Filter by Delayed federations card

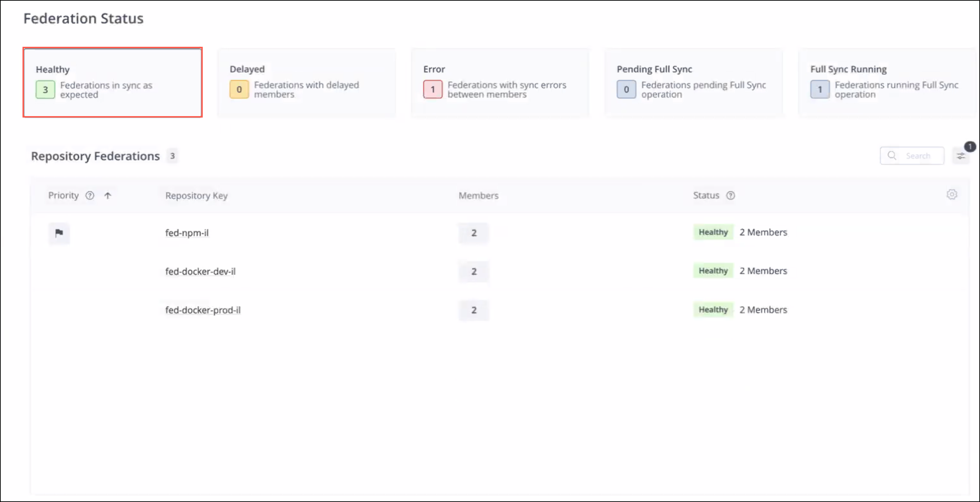[x=306, y=83]
